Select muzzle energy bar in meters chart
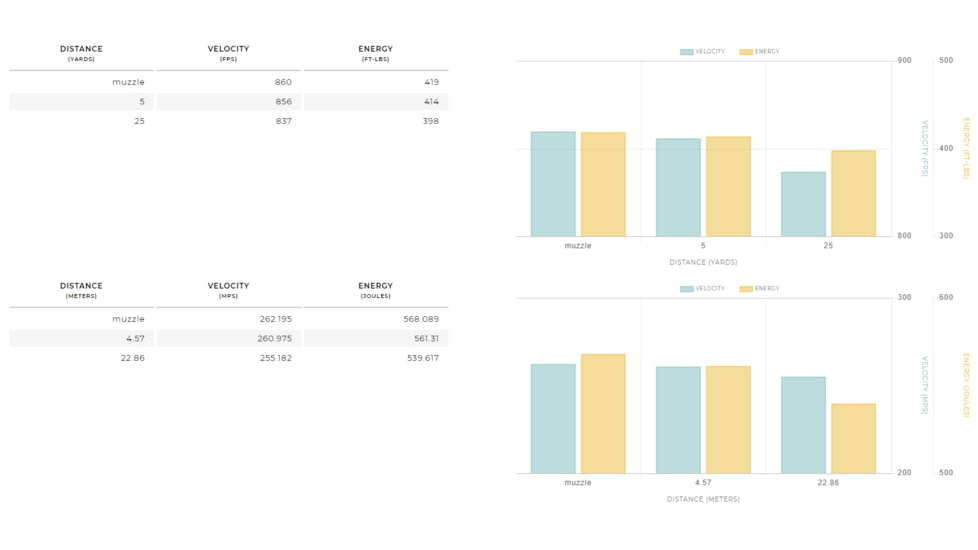978x550 pixels. pos(603,414)
